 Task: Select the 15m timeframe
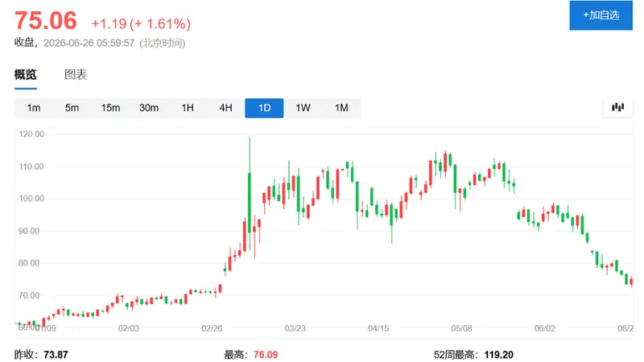pyautogui.click(x=110, y=108)
